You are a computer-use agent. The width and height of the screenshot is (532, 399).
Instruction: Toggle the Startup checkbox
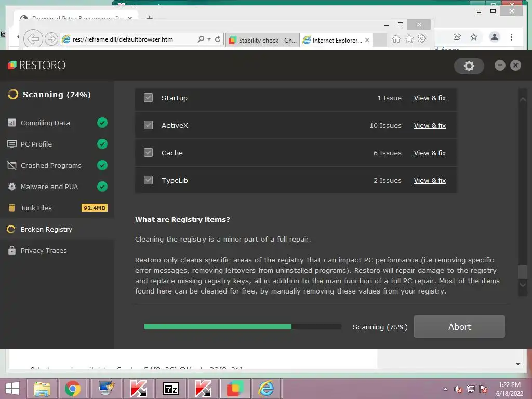tap(148, 98)
